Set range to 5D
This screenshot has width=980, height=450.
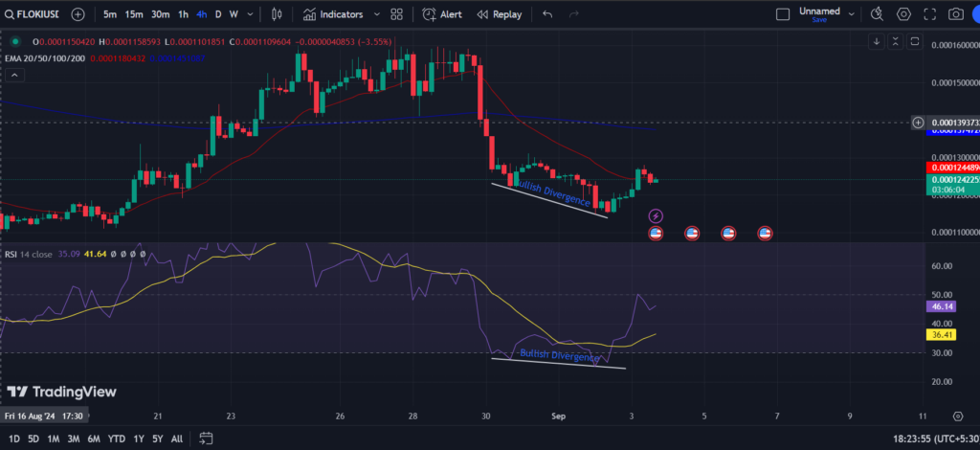click(x=33, y=439)
